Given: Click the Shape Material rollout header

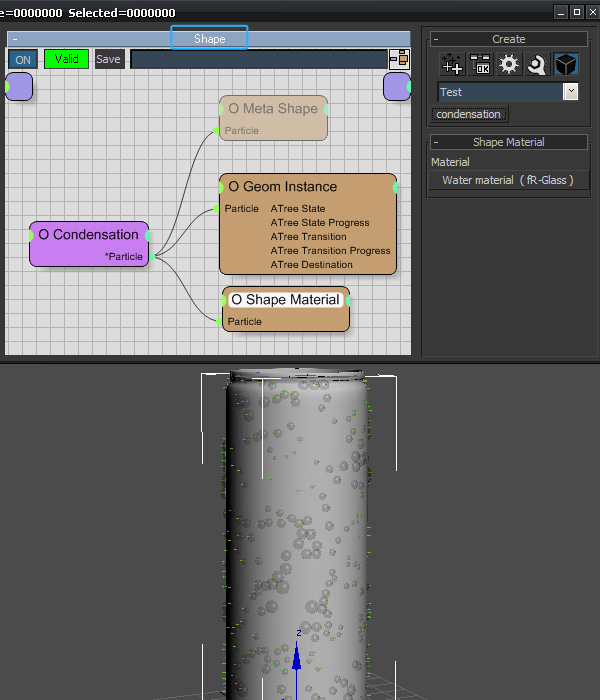Looking at the screenshot, I should [x=508, y=142].
